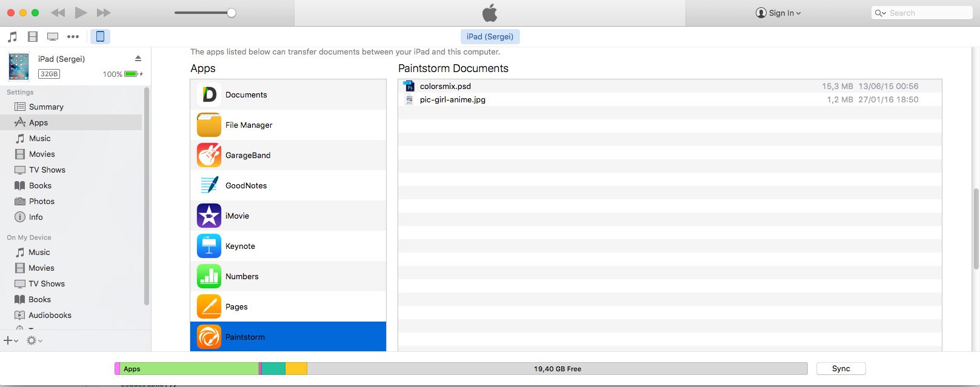Screen dimensions: 980x387
Task: Click the Apple logo in display
Action: [x=490, y=13]
